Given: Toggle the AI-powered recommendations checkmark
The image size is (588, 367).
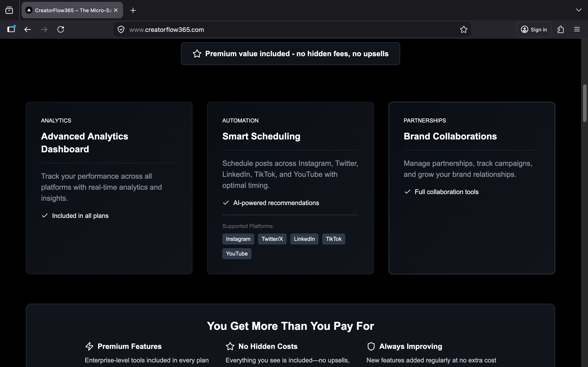Looking at the screenshot, I should tap(226, 203).
